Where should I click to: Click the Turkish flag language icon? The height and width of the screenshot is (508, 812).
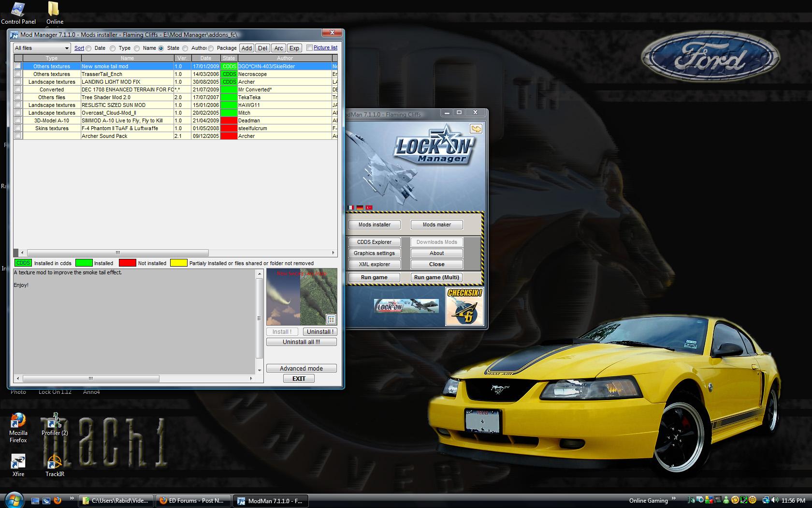tap(369, 208)
